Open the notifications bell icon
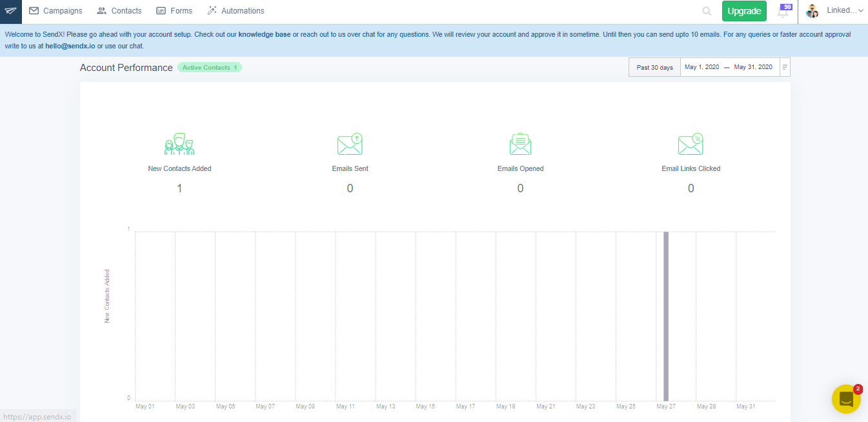Viewport: 868px width, 422px height. [x=783, y=12]
